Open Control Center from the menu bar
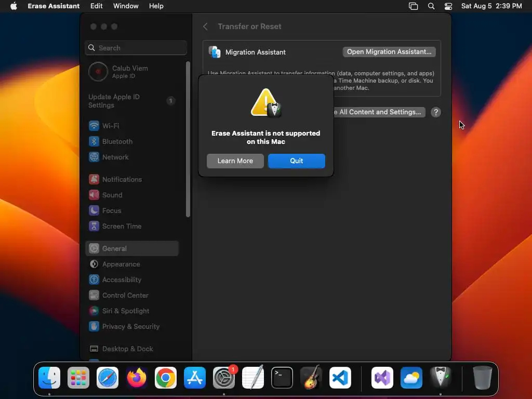This screenshot has height=399, width=532. 448,6
